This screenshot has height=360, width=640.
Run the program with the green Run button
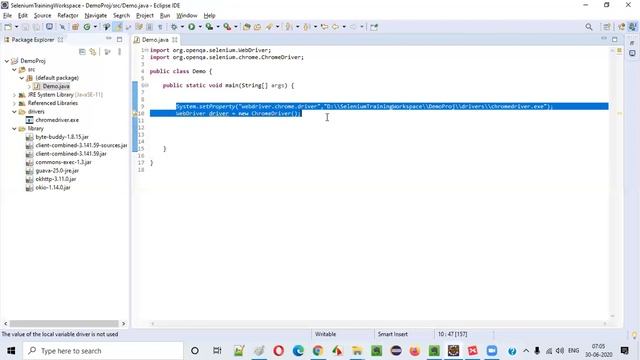coord(191,27)
